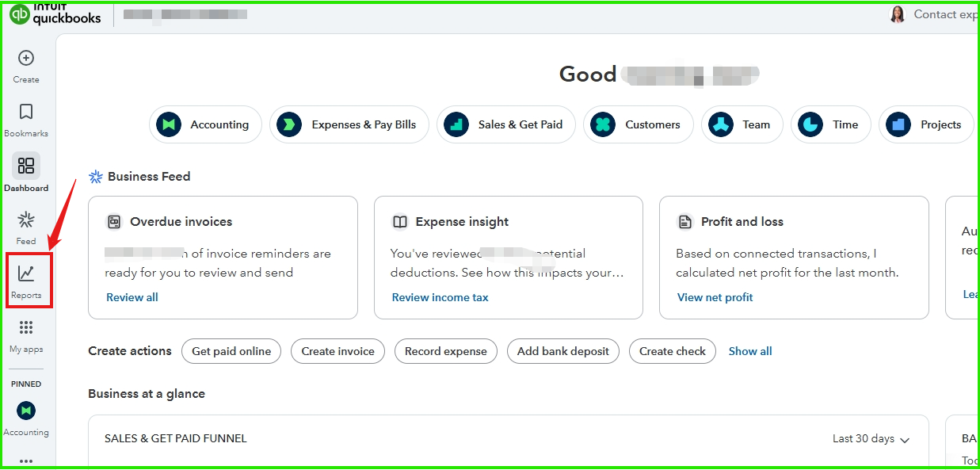Viewport: 980px width, 470px height.
Task: Expand the Last 30 days dropdown
Action: 871,439
